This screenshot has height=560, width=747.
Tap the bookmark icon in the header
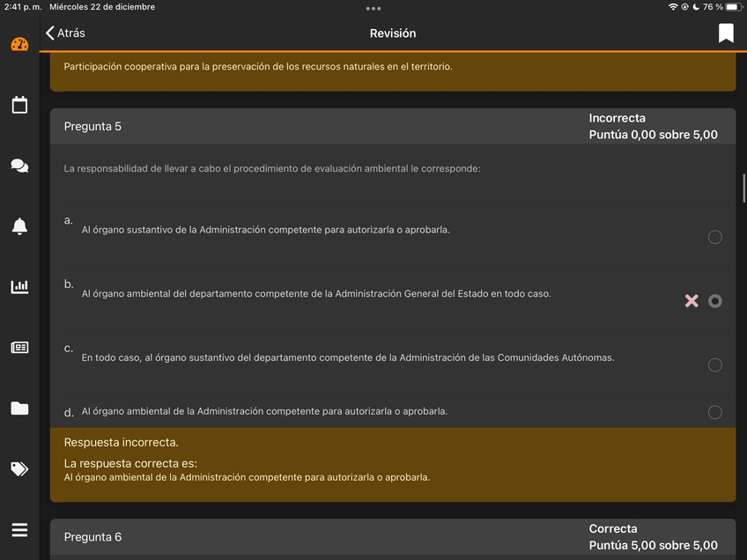(726, 33)
